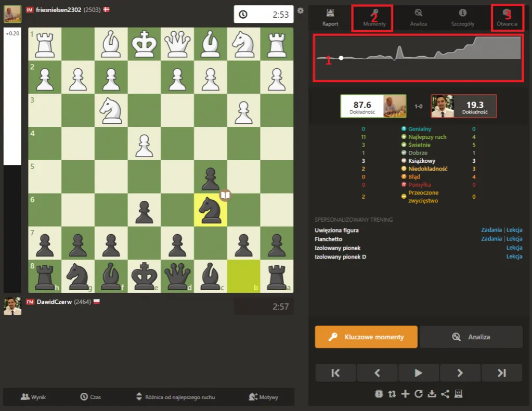532x411 pixels.
Task: Toggle Wynik display under the board
Action: point(33,397)
